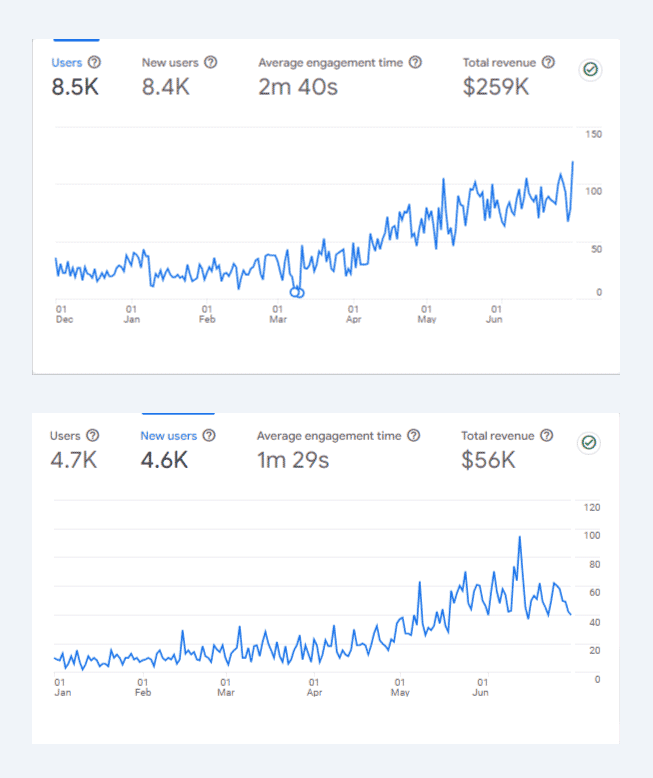Click help icon beside Total revenue $56K
This screenshot has width=653, height=778.
pos(546,436)
